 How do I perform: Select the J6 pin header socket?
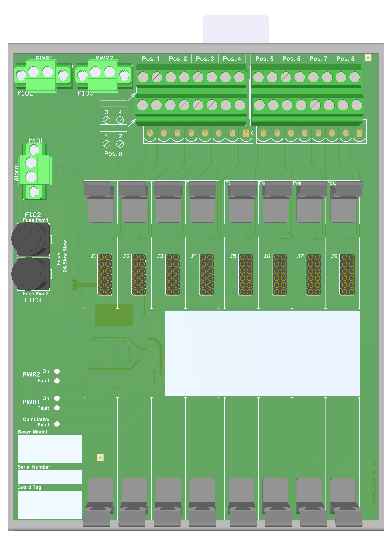click(280, 275)
